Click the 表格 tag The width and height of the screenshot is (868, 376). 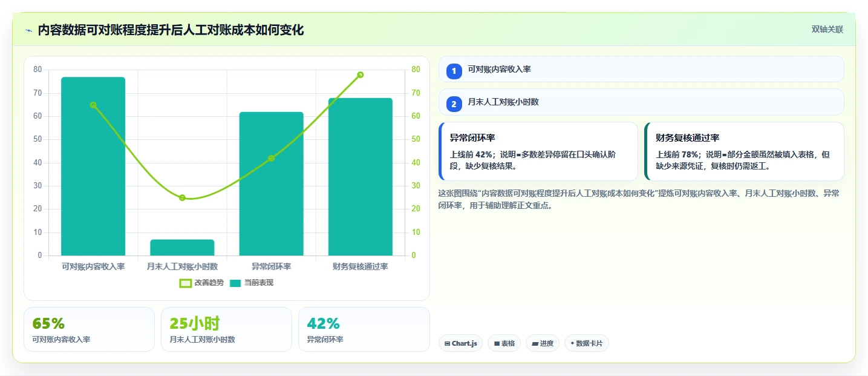pos(504,343)
